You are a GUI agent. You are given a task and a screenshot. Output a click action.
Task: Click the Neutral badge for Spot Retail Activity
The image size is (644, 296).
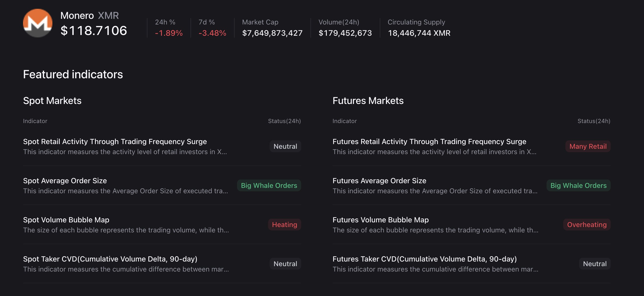[x=285, y=146]
